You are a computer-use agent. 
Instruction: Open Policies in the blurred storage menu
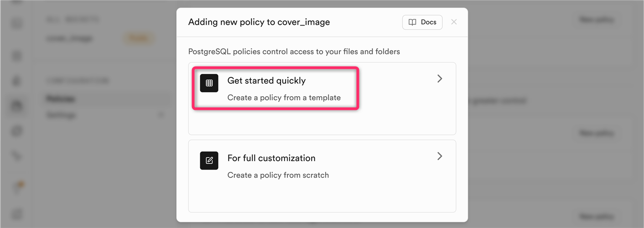[61, 98]
